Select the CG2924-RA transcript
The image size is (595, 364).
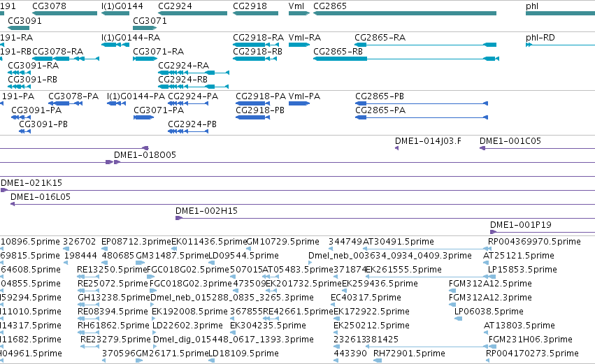[x=194, y=73]
